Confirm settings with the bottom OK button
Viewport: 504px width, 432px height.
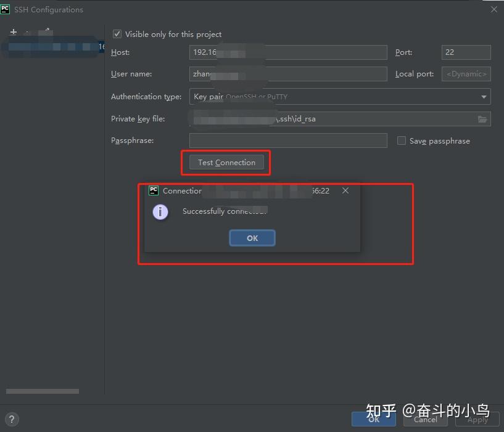tap(373, 418)
